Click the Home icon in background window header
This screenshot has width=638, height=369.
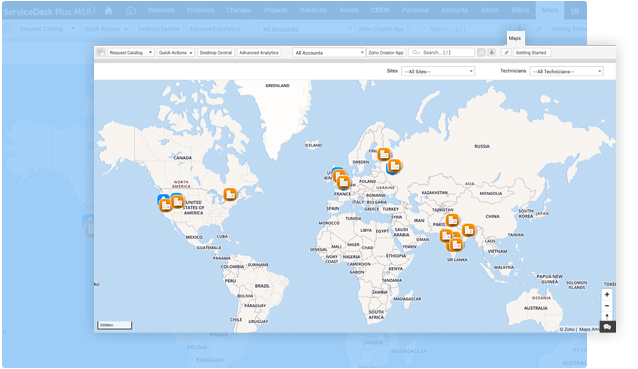pos(109,11)
